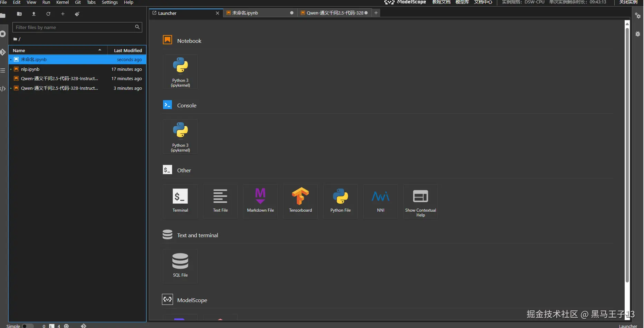Open the table of contents panel
This screenshot has height=328, width=644.
tap(3, 70)
